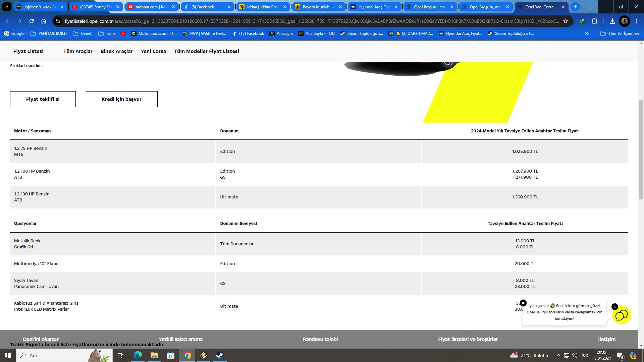Open Fiyat listeleri ve broşürler footer link
Image resolution: width=644 pixels, height=362 pixels.
[468, 339]
